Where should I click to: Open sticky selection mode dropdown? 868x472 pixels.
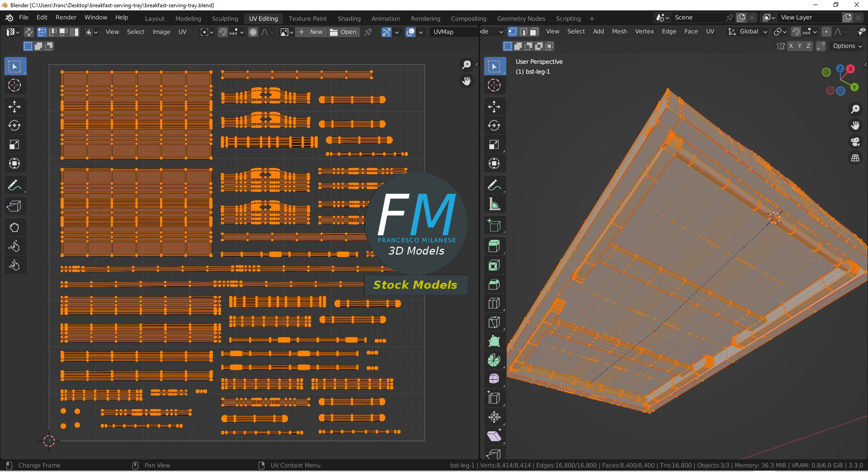(x=91, y=32)
